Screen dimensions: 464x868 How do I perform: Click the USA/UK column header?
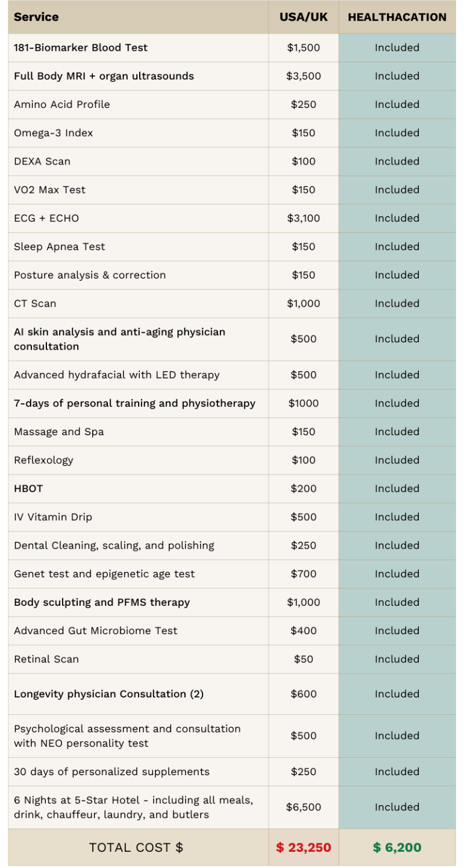[304, 17]
